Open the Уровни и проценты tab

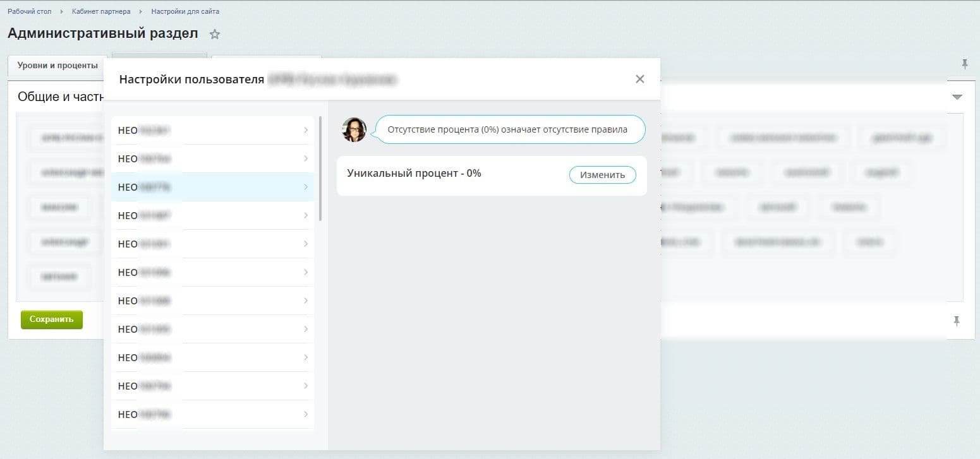[x=57, y=66]
